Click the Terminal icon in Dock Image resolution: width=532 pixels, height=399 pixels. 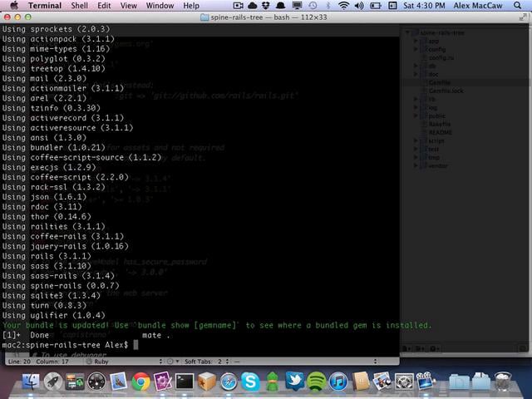point(185,382)
